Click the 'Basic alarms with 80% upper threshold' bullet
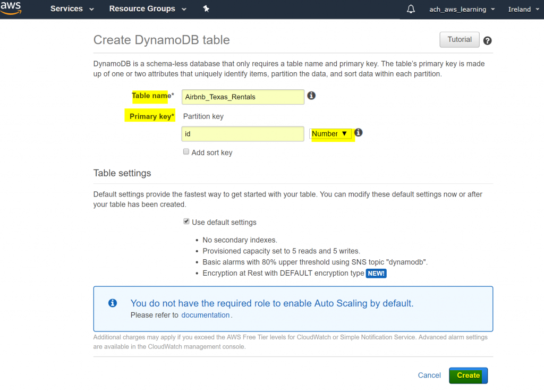 point(315,262)
